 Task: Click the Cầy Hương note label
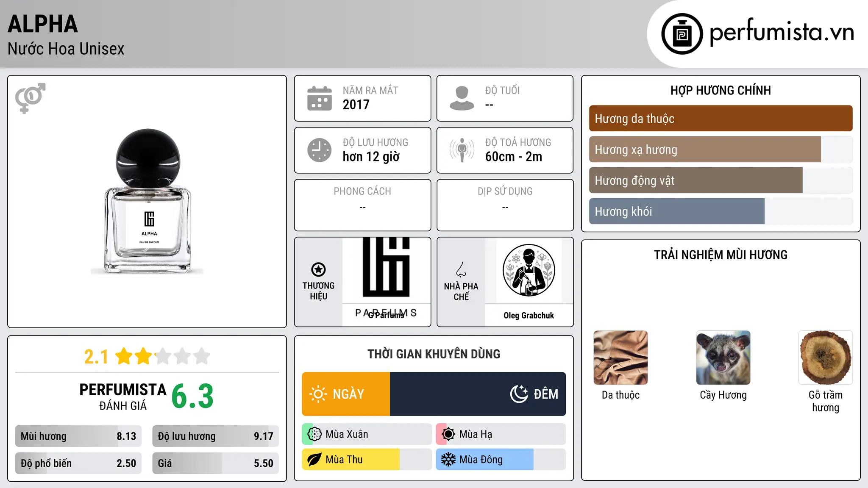click(x=723, y=395)
